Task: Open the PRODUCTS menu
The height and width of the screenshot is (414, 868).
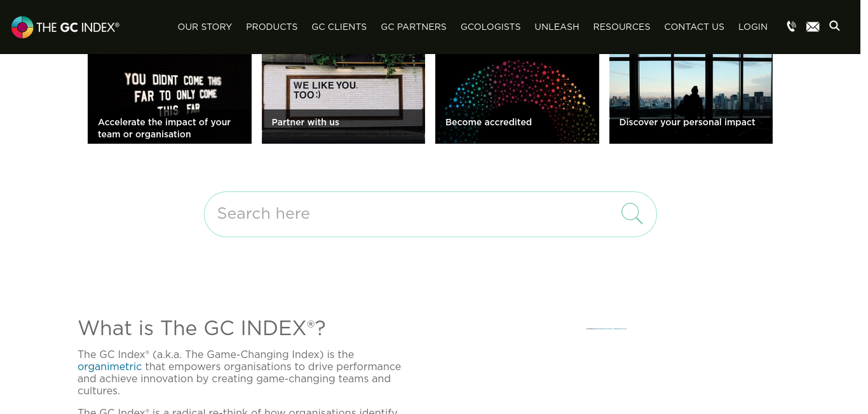Action: point(272,27)
